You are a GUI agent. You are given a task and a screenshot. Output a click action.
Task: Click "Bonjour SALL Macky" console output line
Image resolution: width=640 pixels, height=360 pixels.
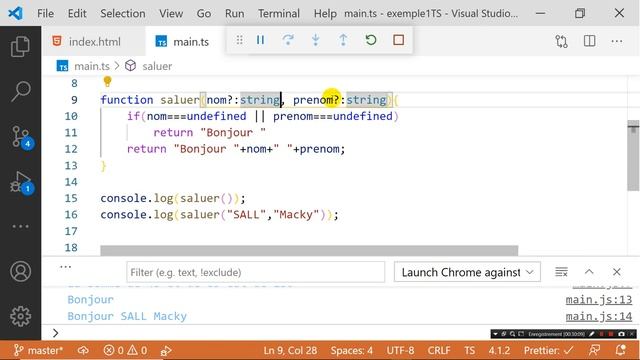point(127,316)
